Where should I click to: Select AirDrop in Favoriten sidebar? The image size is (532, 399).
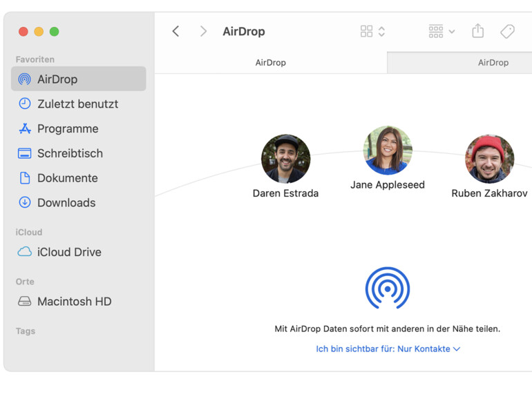point(57,79)
